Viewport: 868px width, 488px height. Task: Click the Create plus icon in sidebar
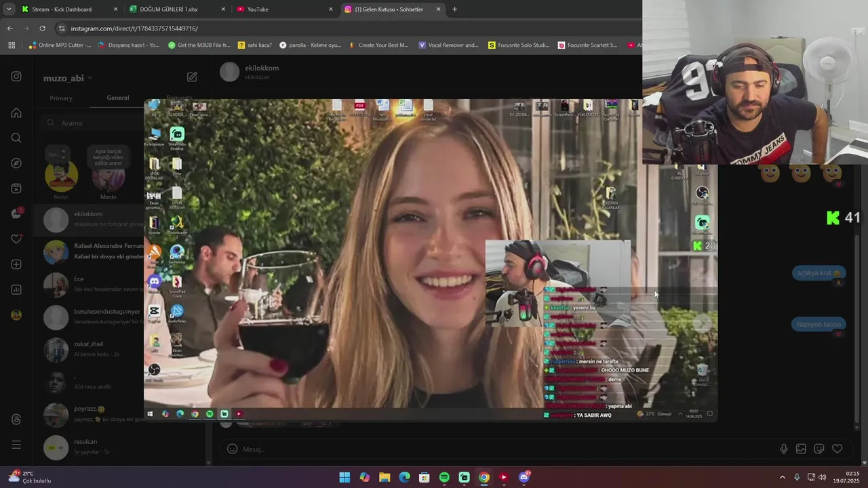click(16, 264)
